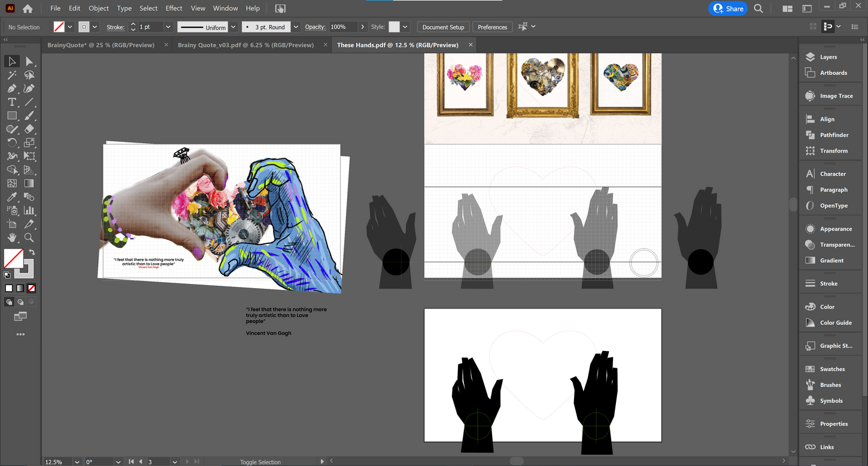Click the Fill color swatch in toolbar
The width and height of the screenshot is (868, 466).
[13, 258]
